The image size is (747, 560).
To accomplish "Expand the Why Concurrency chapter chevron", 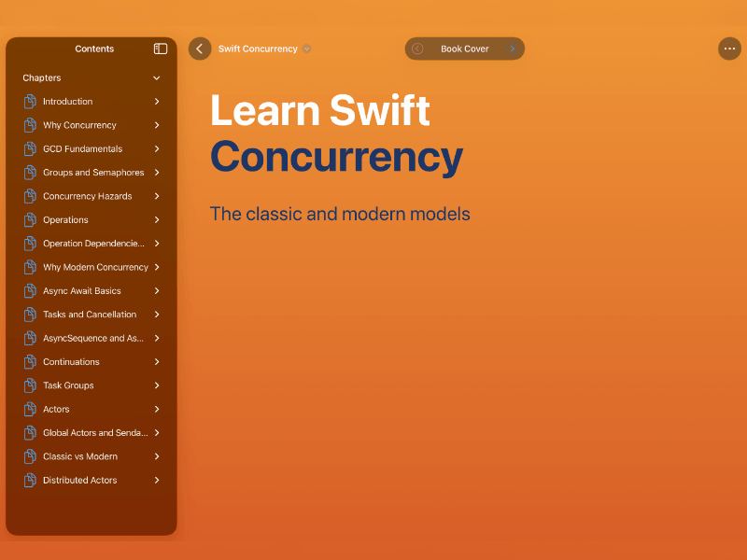I will click(157, 125).
